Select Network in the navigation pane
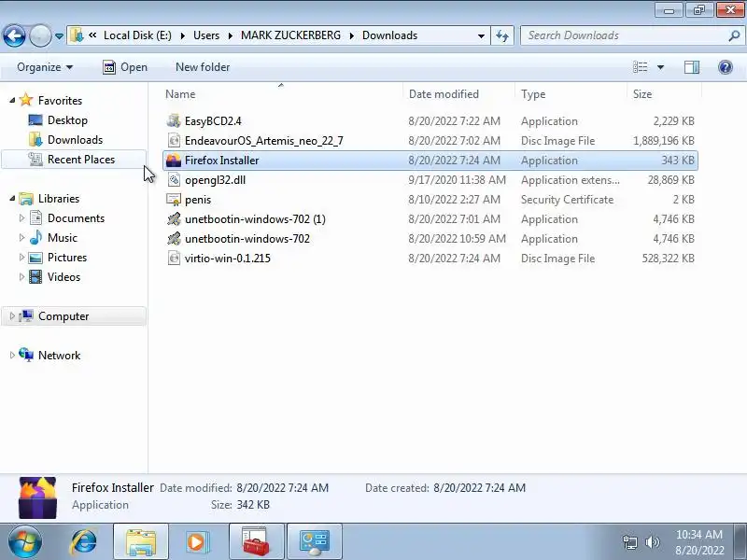 (59, 355)
